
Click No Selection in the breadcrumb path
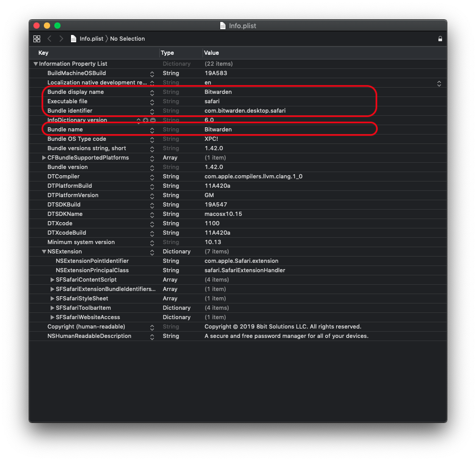[x=127, y=39]
